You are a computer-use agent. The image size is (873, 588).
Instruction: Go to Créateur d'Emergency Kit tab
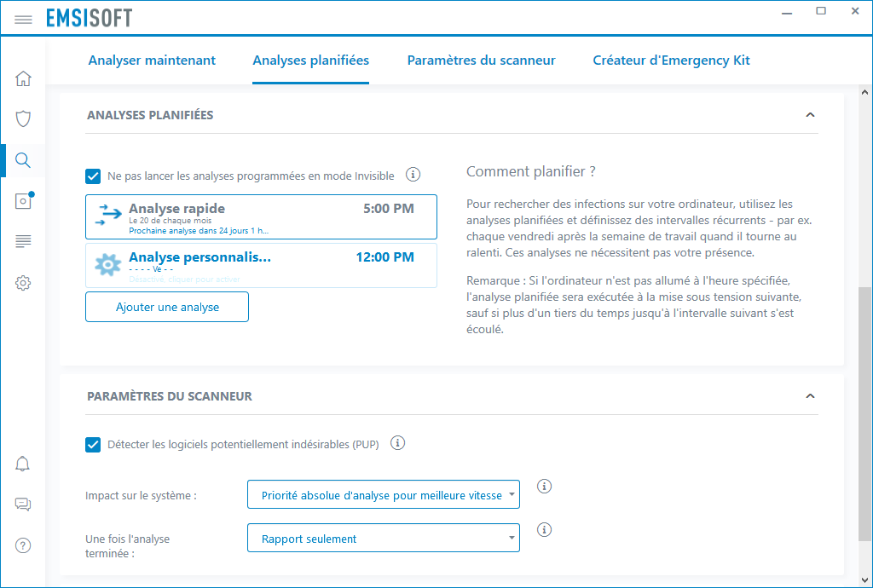pos(672,61)
